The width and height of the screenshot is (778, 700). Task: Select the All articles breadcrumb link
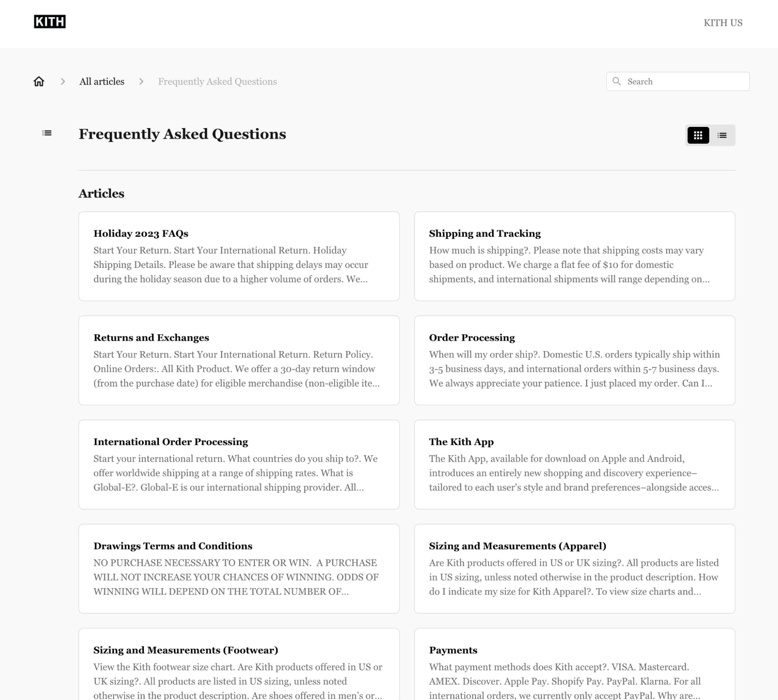(102, 81)
